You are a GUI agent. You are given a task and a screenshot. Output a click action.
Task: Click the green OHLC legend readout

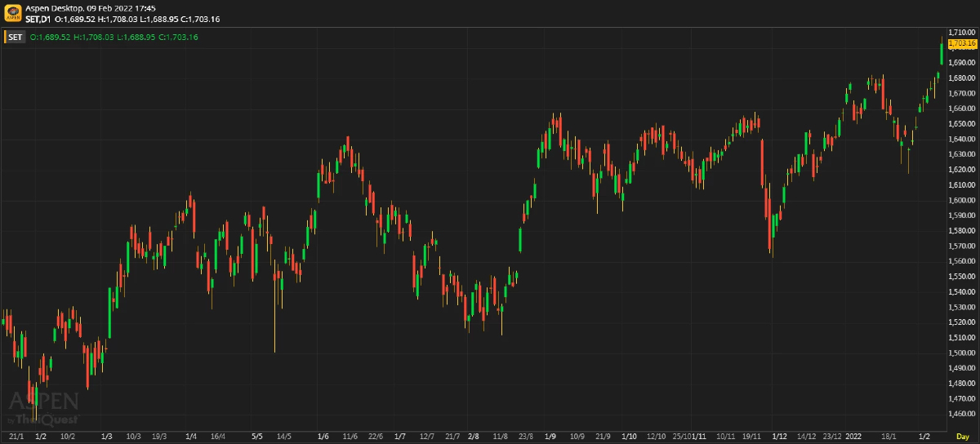114,37
